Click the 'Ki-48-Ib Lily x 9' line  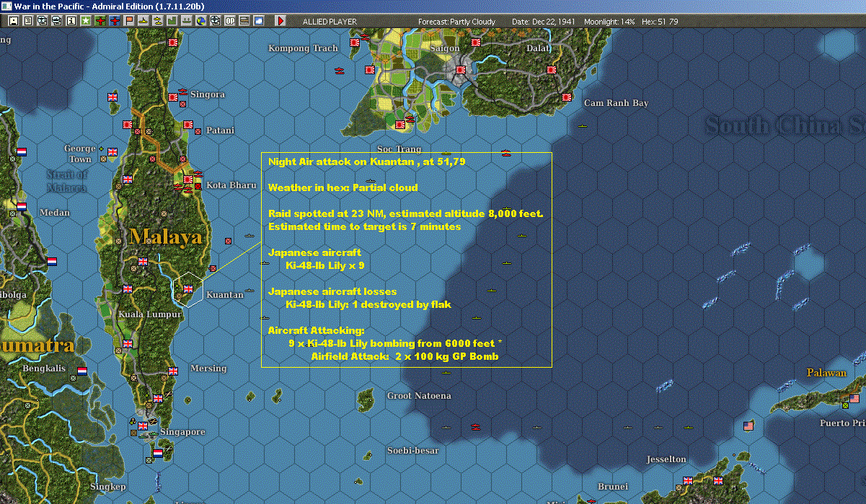coord(324,265)
